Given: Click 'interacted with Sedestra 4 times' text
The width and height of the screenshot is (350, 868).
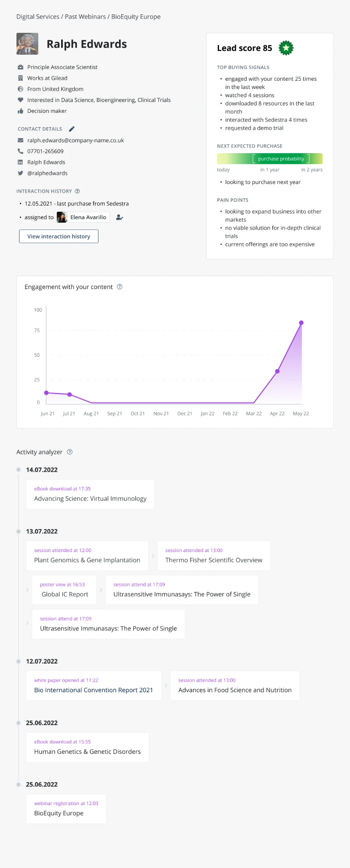Looking at the screenshot, I should (266, 120).
